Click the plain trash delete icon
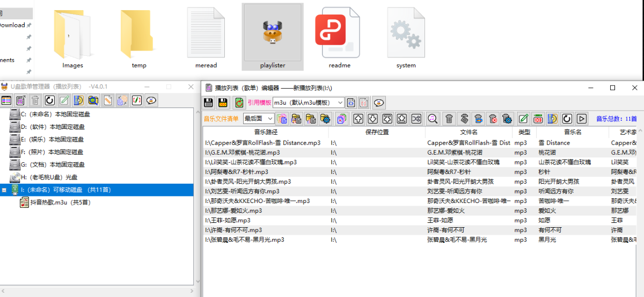 pyautogui.click(x=450, y=118)
